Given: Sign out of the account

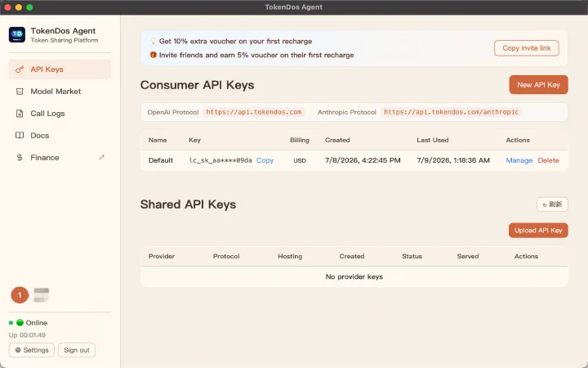Looking at the screenshot, I should [x=77, y=350].
